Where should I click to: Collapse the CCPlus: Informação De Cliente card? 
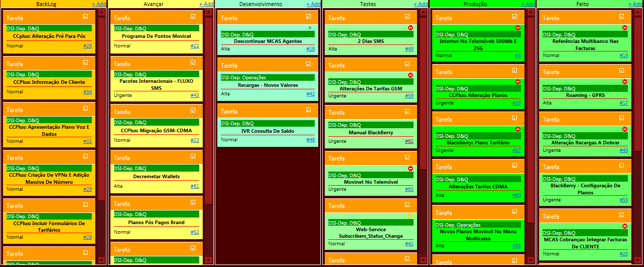pyautogui.click(x=86, y=63)
